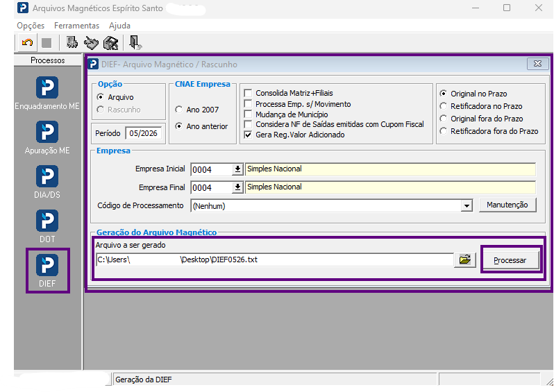This screenshot has width=554, height=392.
Task: Open the DIA/DS process
Action: [x=47, y=182]
